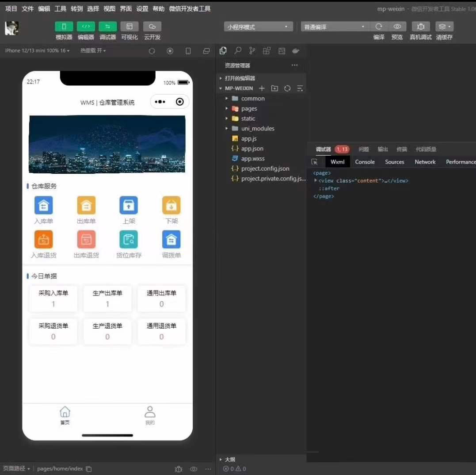Click the compile refresh icon (编译)
476x475 pixels.
click(x=379, y=27)
